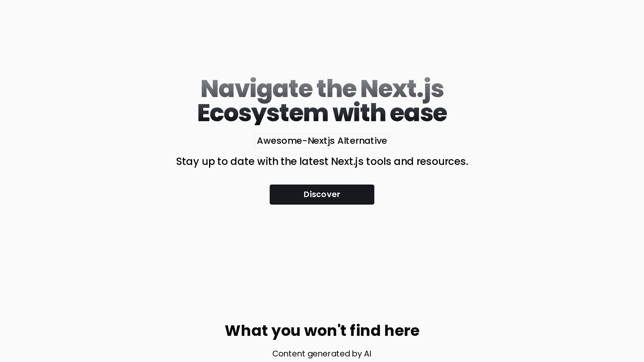Open the Content generated by AI section
This screenshot has width=644, height=362.
click(x=321, y=354)
